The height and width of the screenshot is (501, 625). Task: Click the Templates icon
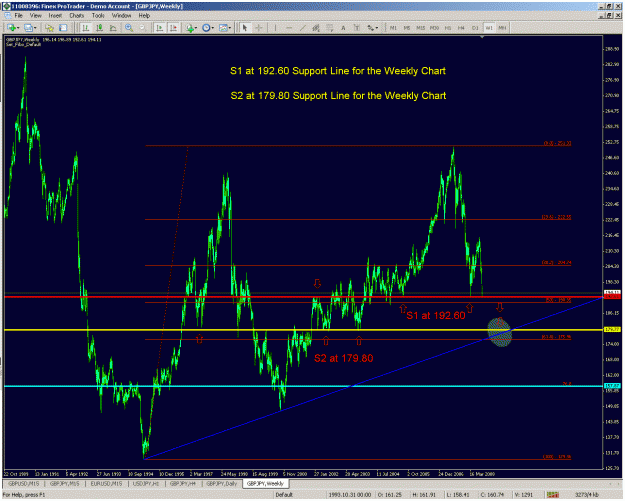223,28
